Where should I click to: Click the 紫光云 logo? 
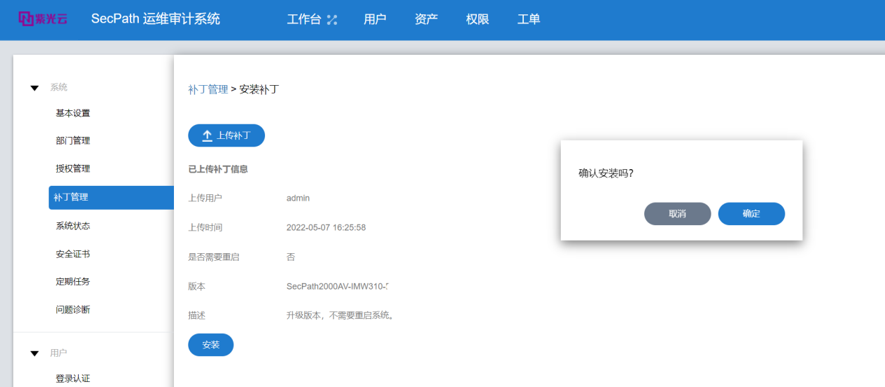click(43, 19)
